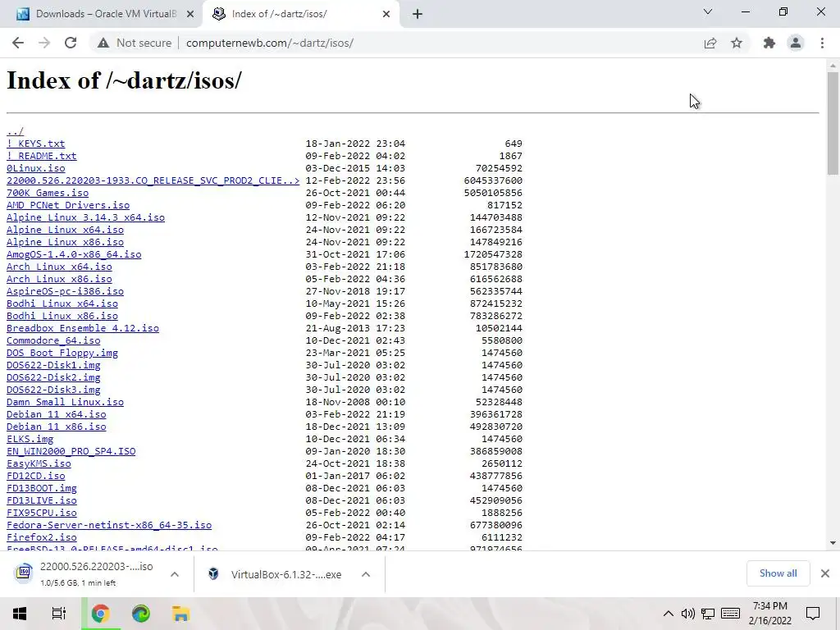Click Firefox2.iso link
Viewport: 840px width, 630px height.
point(41,538)
